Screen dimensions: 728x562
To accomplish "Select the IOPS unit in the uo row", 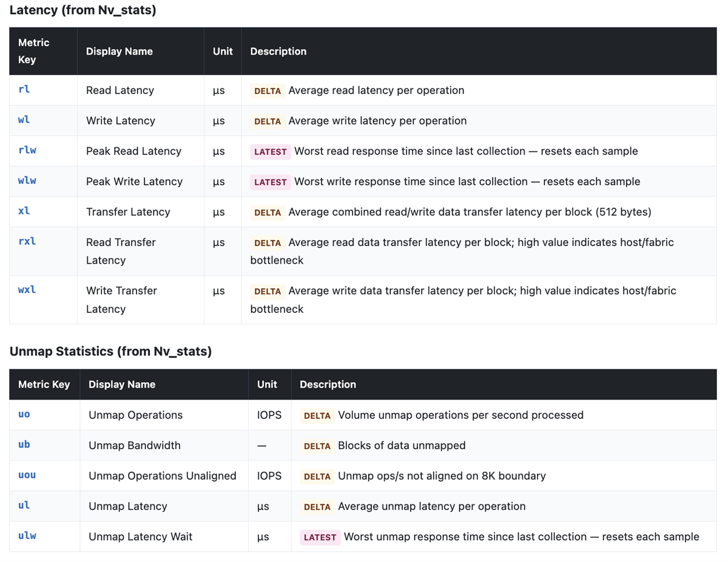I will click(x=269, y=415).
